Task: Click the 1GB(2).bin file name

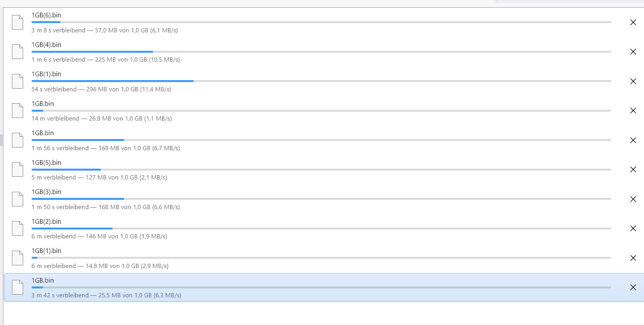Action: pyautogui.click(x=46, y=221)
